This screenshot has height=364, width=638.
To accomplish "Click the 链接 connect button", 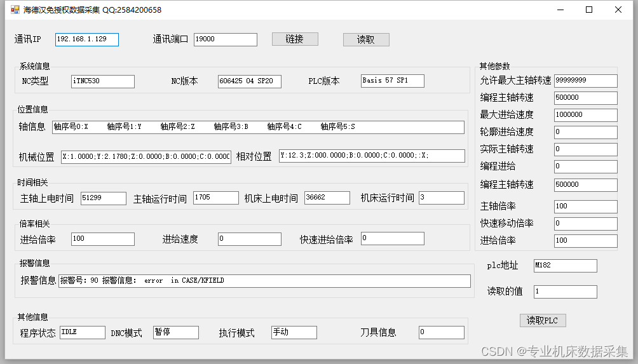I will (x=294, y=39).
